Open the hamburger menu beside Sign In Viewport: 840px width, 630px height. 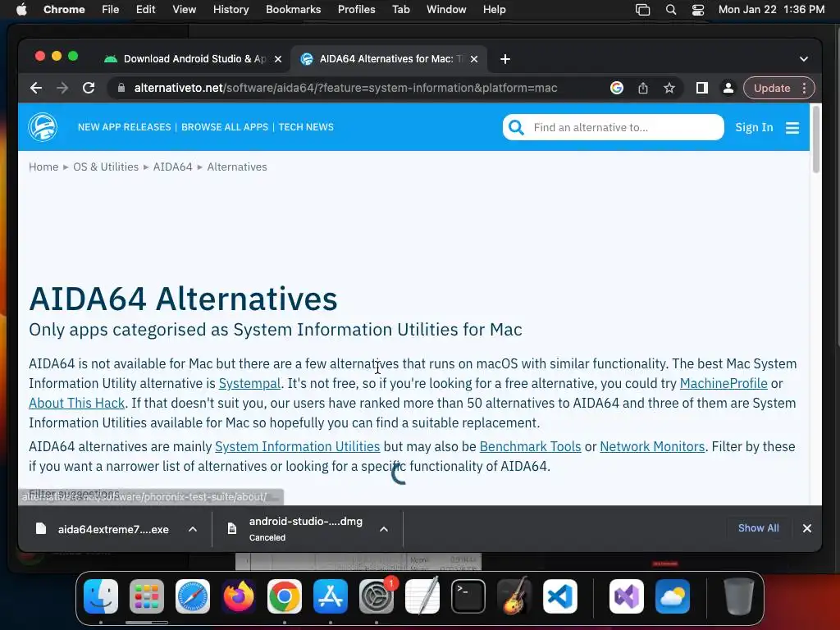click(x=792, y=127)
